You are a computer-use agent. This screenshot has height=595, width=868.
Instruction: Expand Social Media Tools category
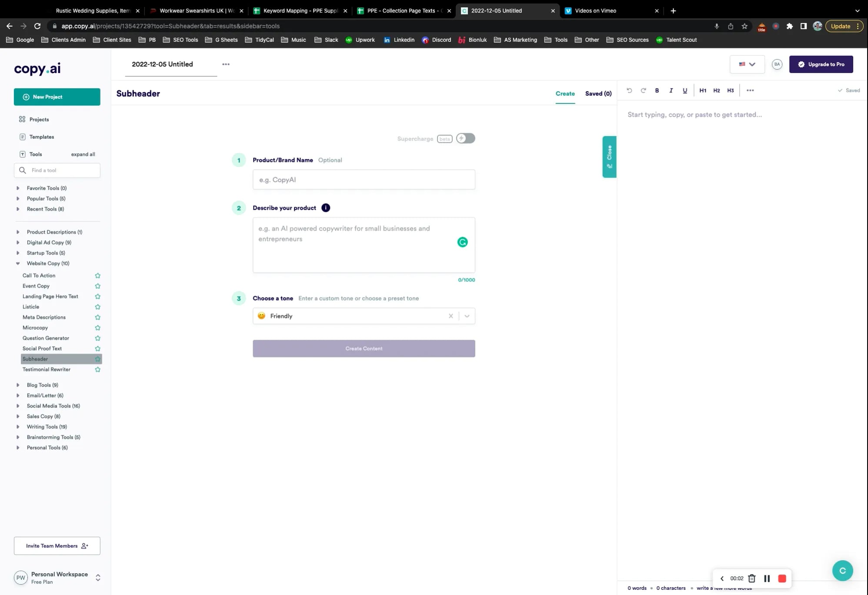tap(18, 406)
